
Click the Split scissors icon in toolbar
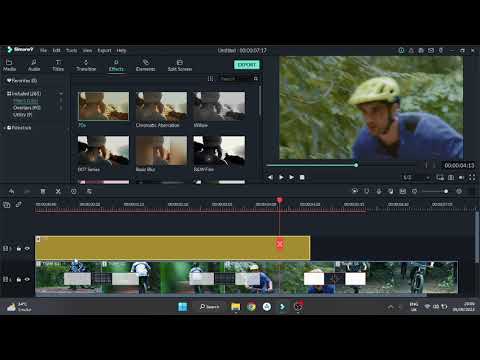pyautogui.click(x=58, y=191)
